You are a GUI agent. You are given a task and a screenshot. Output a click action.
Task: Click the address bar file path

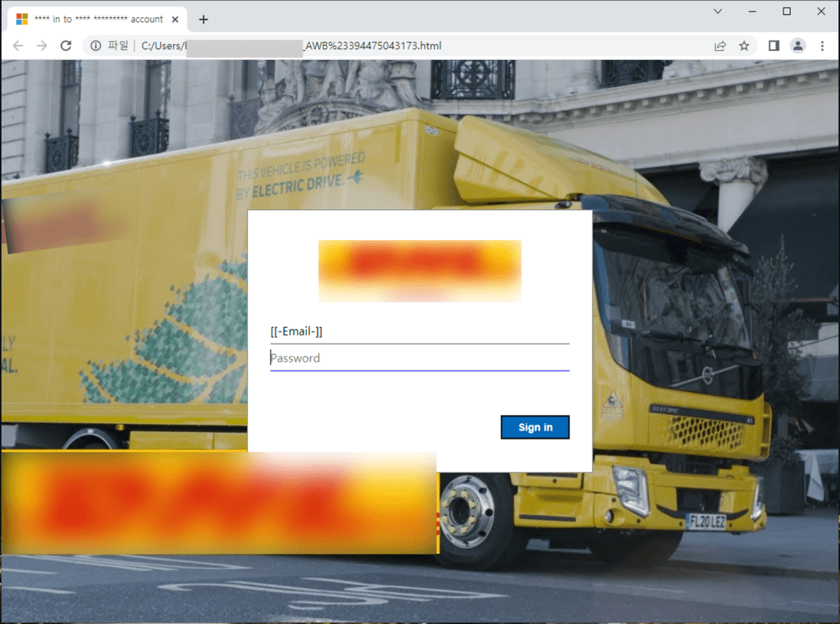[x=369, y=46]
